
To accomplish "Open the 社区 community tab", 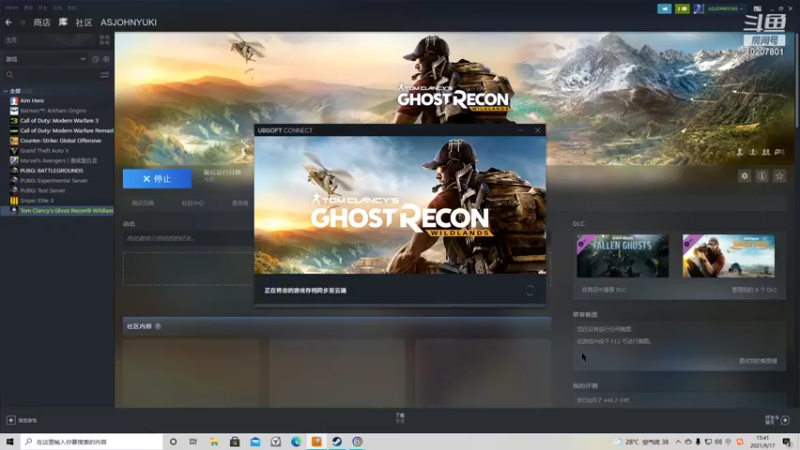I will [84, 22].
